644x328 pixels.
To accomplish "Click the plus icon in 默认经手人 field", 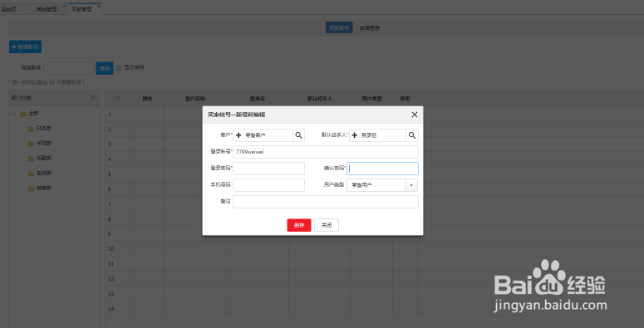I will [355, 135].
